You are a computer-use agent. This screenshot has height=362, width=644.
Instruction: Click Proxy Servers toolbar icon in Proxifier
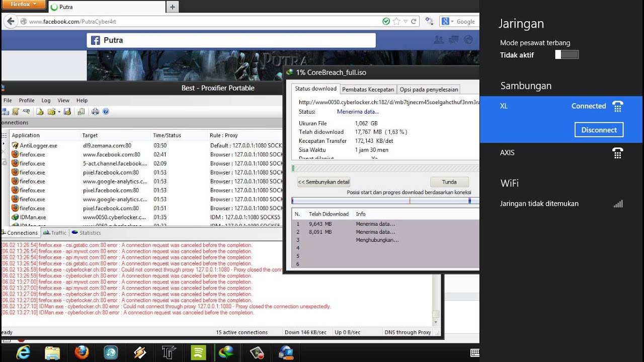coord(6,112)
